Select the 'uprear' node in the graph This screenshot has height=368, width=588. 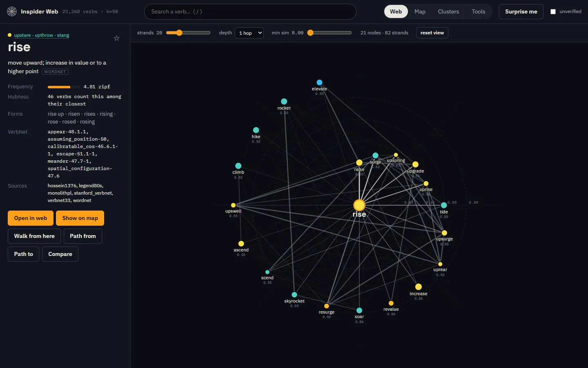click(x=440, y=264)
